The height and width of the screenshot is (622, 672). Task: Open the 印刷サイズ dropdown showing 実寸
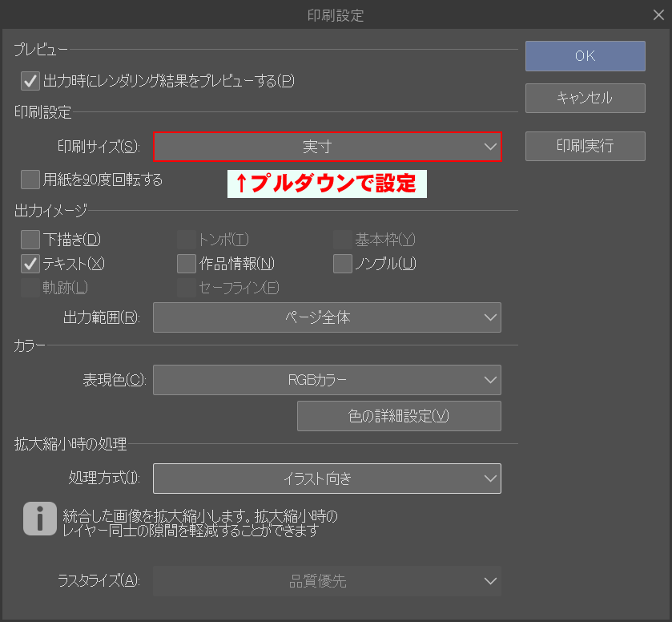(327, 147)
